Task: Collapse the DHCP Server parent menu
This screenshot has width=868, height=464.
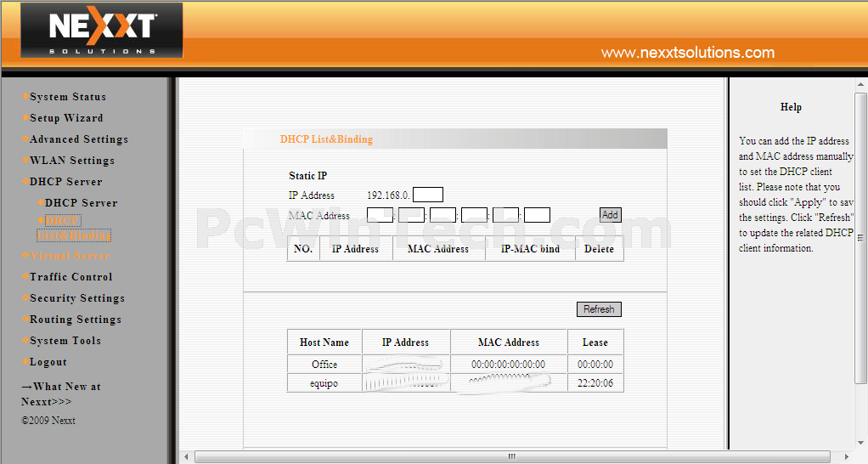Action: (x=65, y=182)
